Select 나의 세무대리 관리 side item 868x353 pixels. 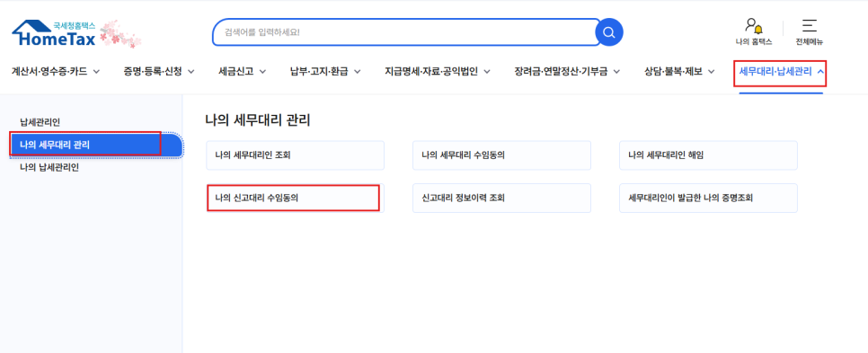point(96,145)
